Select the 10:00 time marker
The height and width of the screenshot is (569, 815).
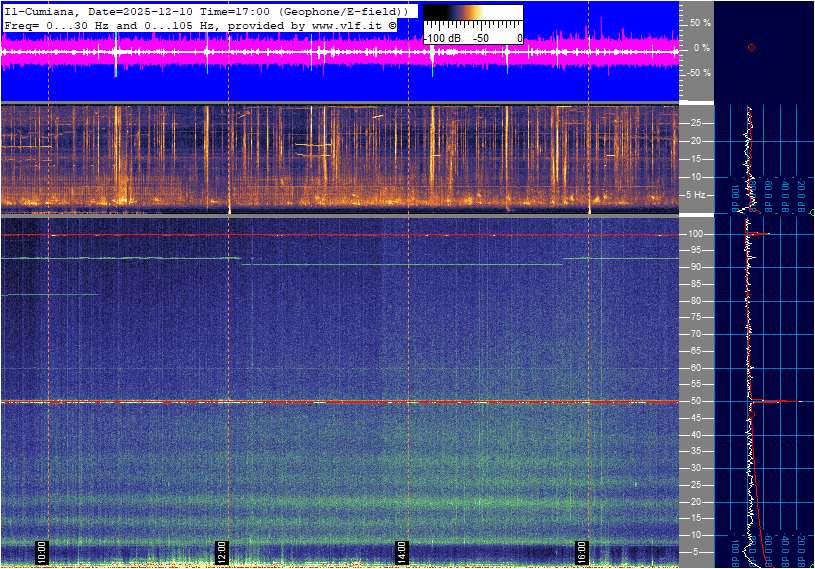click(41, 551)
